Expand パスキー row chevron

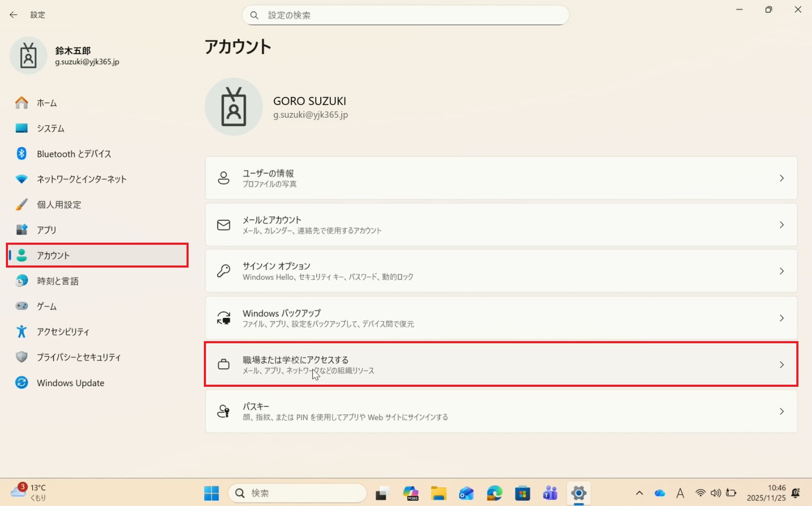click(x=781, y=411)
